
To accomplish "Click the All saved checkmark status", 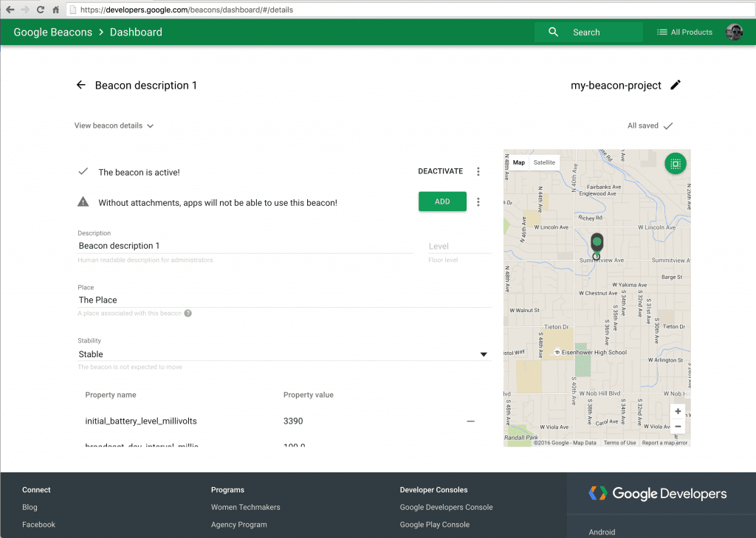I will tap(650, 125).
